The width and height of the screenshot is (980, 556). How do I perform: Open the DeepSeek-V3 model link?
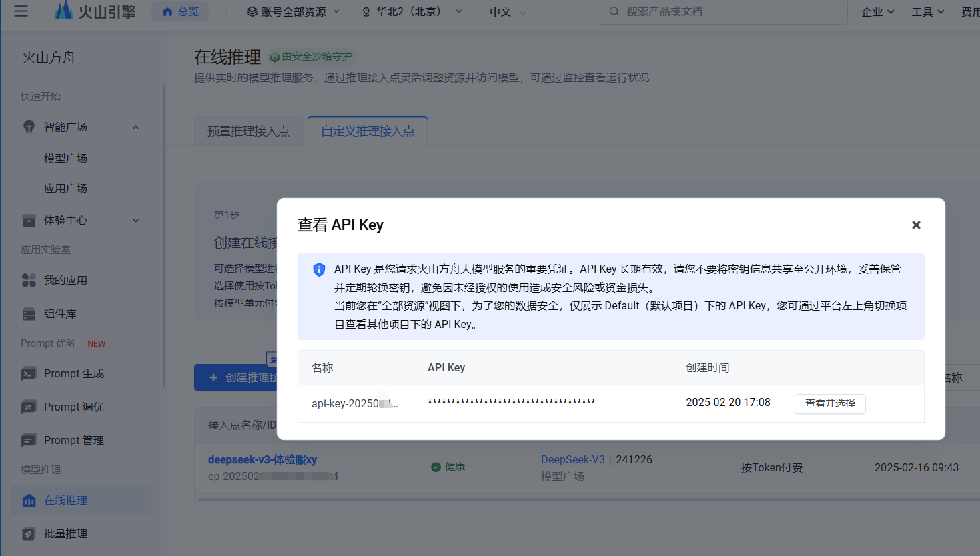[x=573, y=459]
